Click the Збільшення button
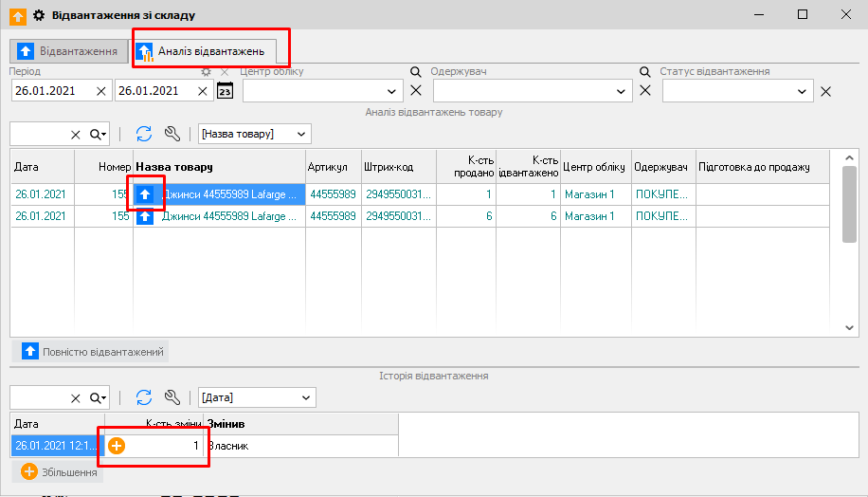This screenshot has width=868, height=497. (59, 471)
